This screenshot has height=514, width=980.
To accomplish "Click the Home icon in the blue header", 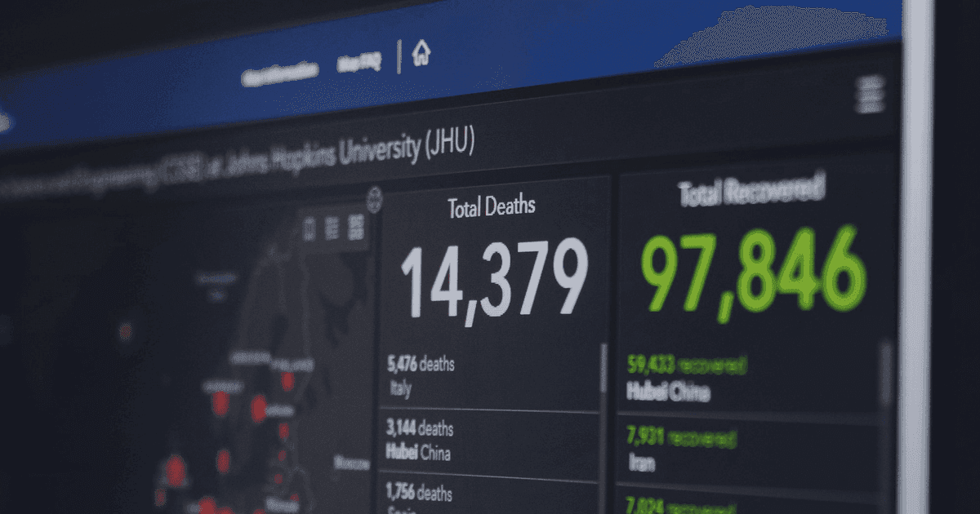I will [x=421, y=51].
